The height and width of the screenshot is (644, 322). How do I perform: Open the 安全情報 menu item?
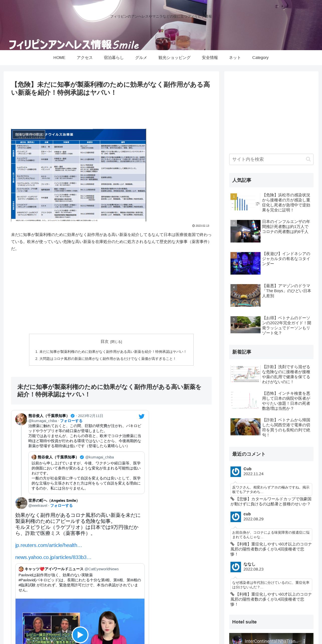coord(210,57)
